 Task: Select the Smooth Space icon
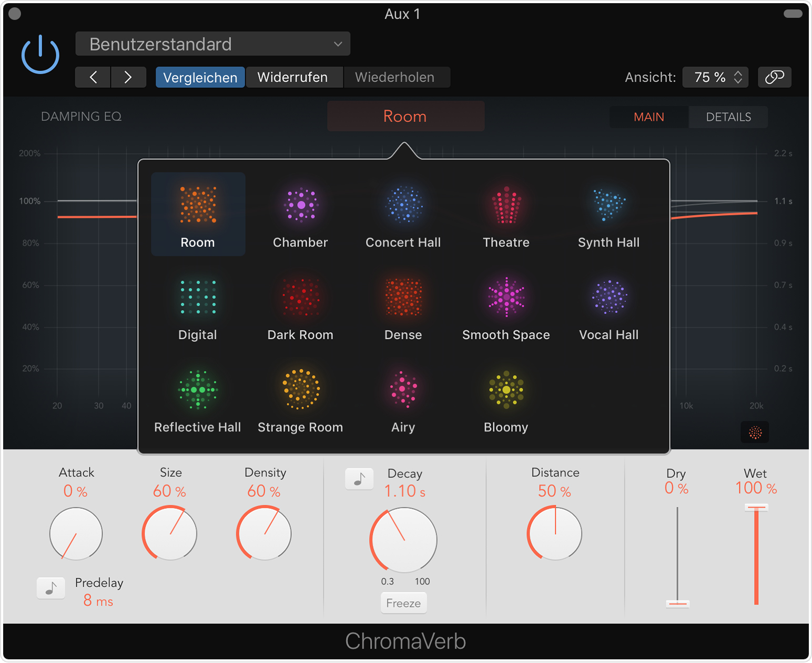point(506,298)
